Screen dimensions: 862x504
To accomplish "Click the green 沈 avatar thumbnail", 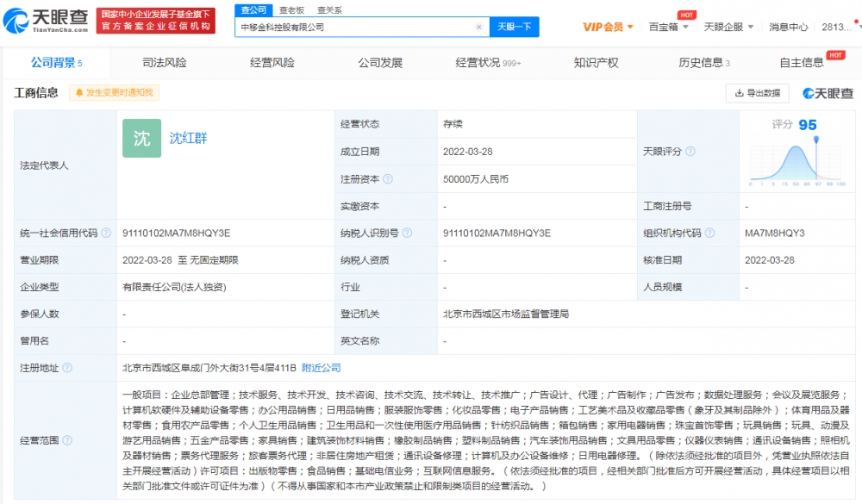I will (x=142, y=139).
